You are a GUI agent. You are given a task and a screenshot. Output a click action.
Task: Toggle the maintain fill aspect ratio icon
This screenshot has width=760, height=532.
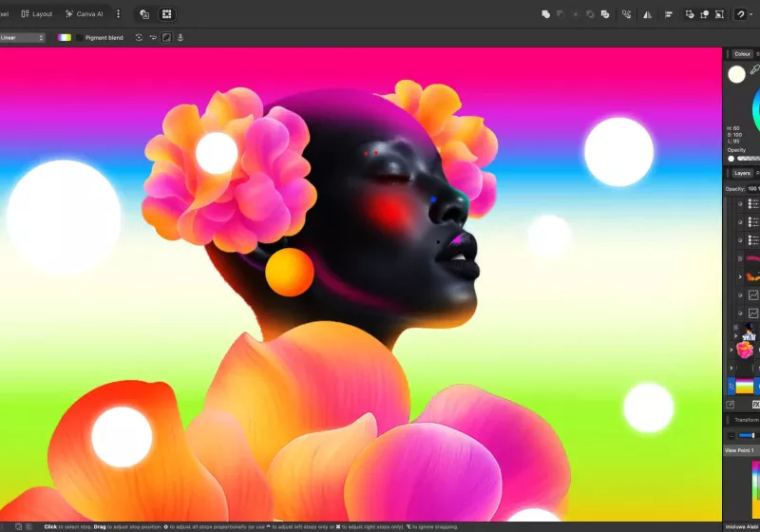pos(166,38)
